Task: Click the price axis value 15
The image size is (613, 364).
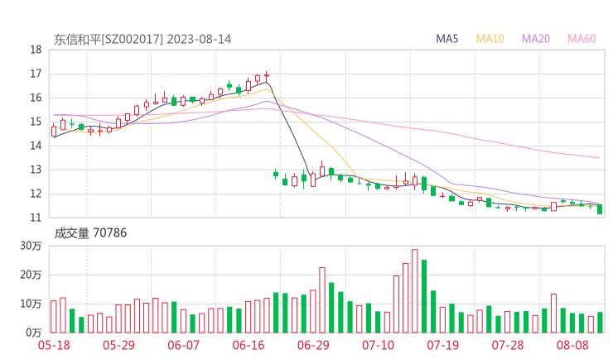Action: [36, 122]
